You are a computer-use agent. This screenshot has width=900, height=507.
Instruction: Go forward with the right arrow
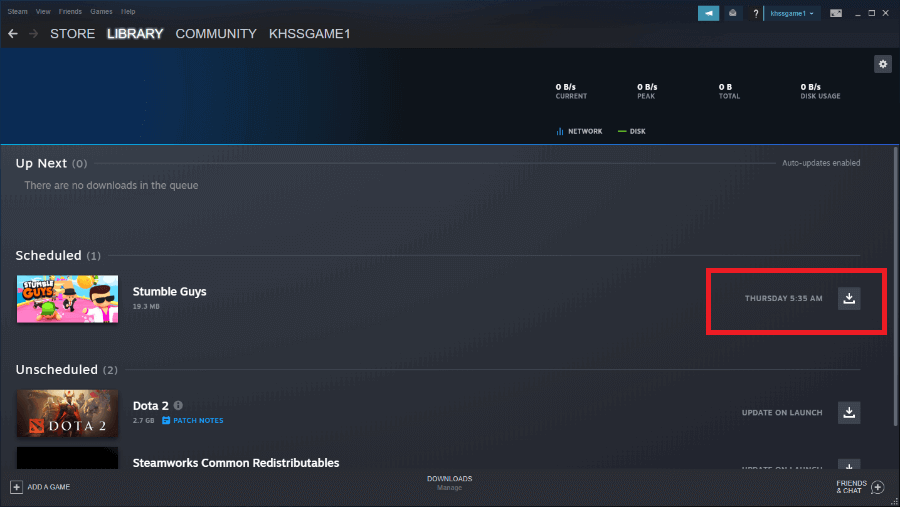[x=33, y=34]
